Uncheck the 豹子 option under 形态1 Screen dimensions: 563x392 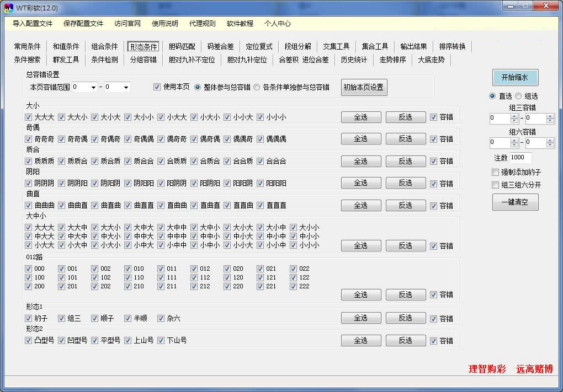tap(28, 318)
